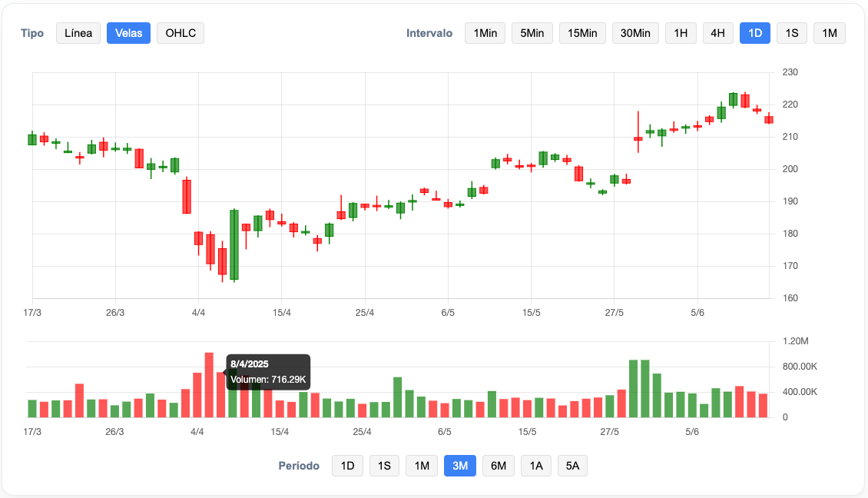Set interval to 1Min

[485, 33]
